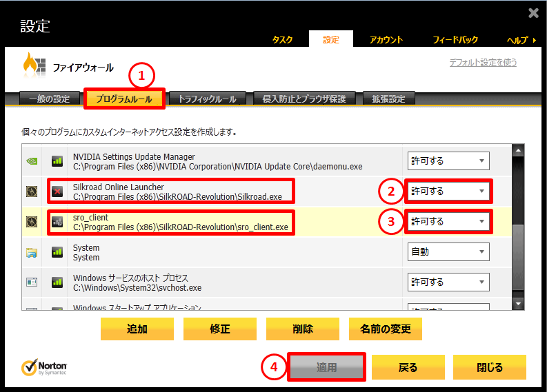Switch to the トラフィックルール tab
The image size is (547, 392).
pos(208,99)
